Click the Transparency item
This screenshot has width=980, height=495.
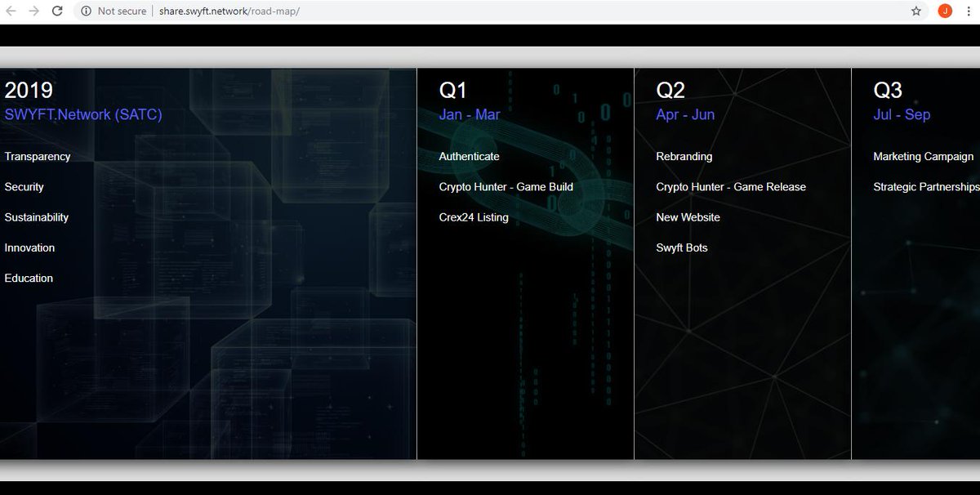coord(38,157)
